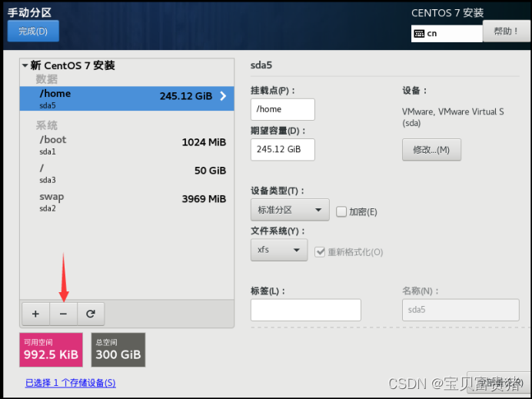Reload storage configuration with the refresh icon
This screenshot has width=532, height=399.
click(91, 314)
